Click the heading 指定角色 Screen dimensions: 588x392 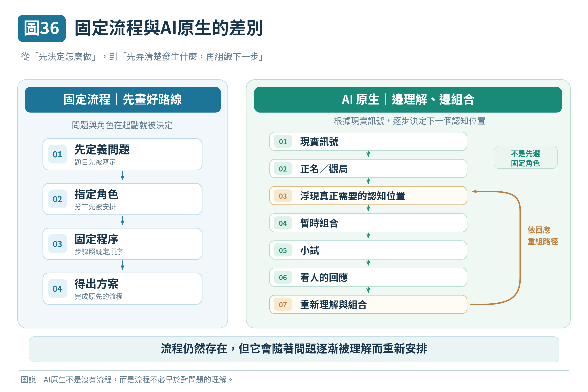tap(96, 194)
